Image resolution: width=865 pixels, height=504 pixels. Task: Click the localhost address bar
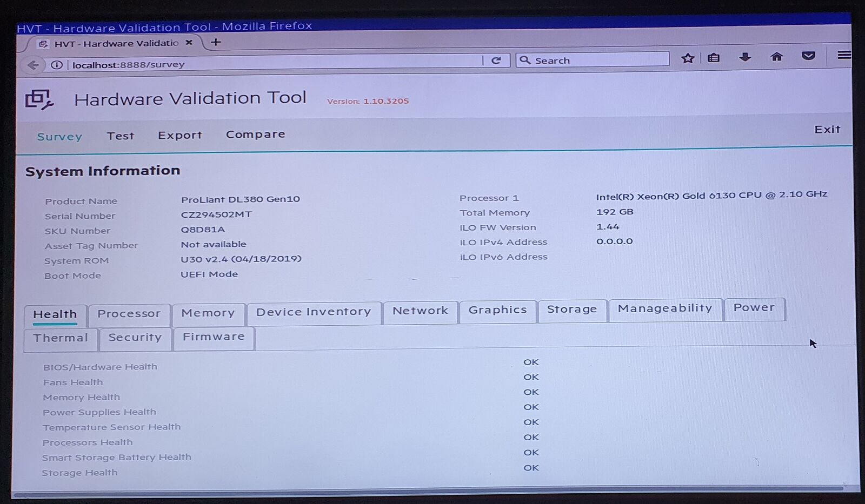tap(270, 64)
